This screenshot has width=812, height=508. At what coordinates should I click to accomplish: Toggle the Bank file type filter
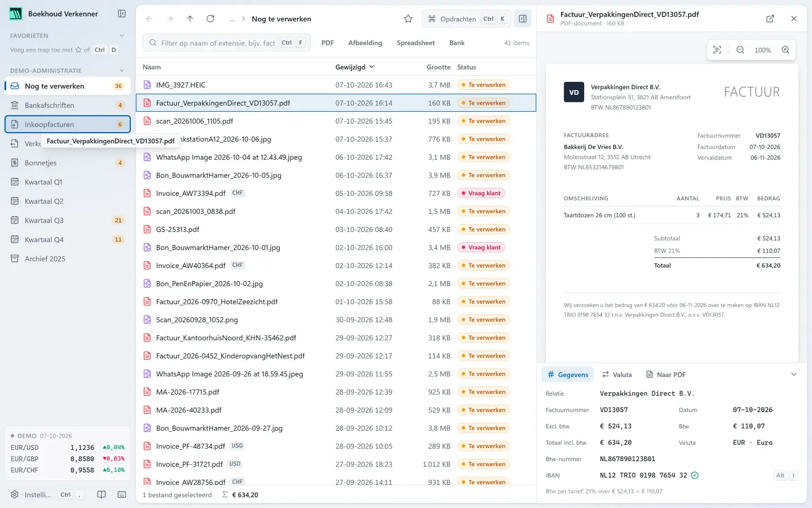457,43
